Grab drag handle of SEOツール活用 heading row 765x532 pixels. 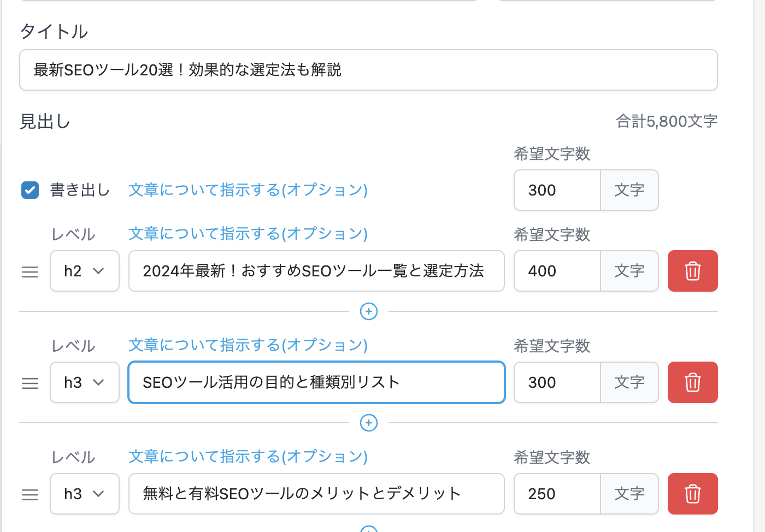pos(30,383)
